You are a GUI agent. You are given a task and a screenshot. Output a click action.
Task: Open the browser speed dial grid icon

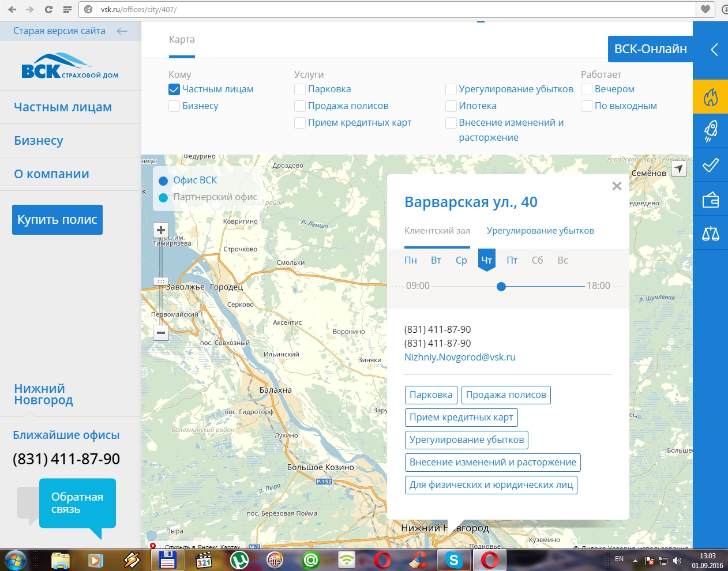[67, 10]
